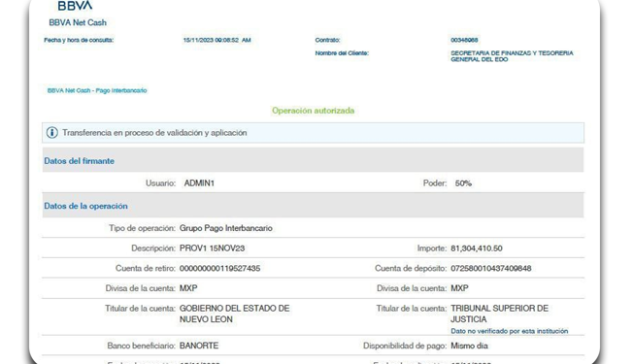Click Dato no verificado por esta institución note
The width and height of the screenshot is (633, 364).
pyautogui.click(x=509, y=331)
